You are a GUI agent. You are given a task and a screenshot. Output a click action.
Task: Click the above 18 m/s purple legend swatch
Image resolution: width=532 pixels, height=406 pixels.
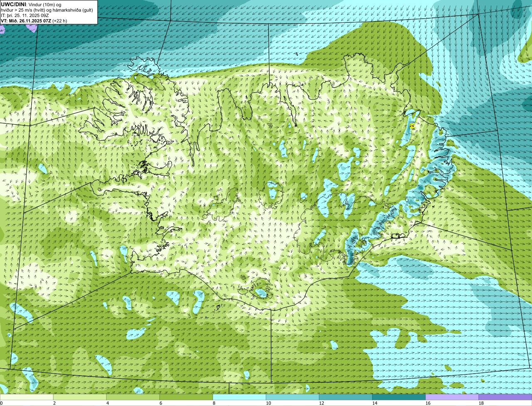tap(505, 397)
